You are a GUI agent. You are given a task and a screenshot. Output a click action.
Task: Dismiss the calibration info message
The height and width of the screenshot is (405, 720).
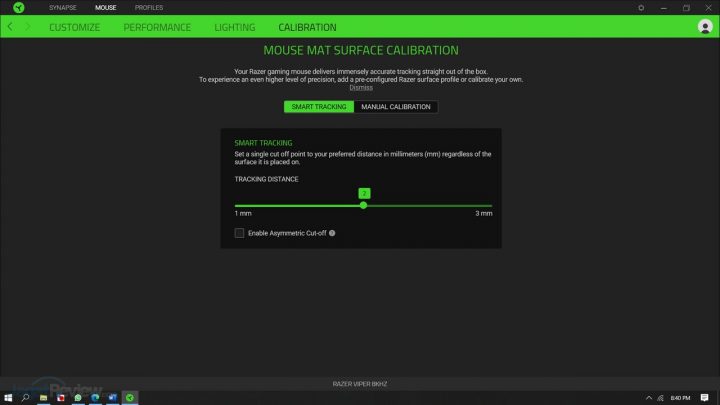pyautogui.click(x=360, y=88)
